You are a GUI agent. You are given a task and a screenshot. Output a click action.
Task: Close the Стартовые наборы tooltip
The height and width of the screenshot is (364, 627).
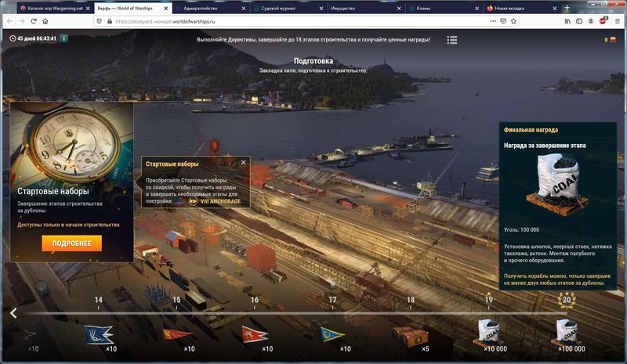click(243, 163)
